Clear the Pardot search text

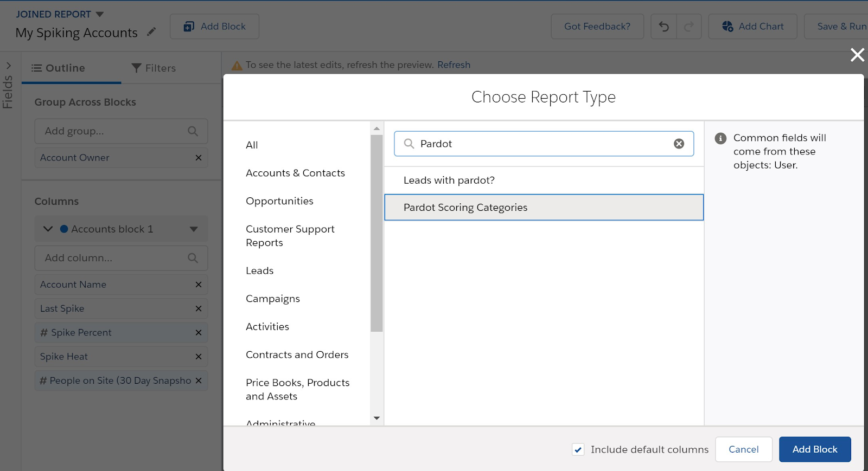coord(679,144)
